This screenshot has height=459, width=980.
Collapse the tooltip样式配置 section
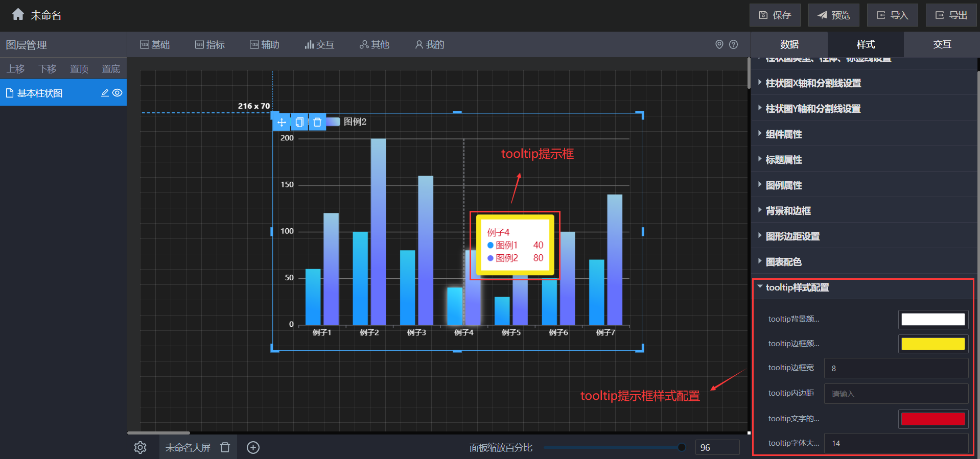click(797, 287)
